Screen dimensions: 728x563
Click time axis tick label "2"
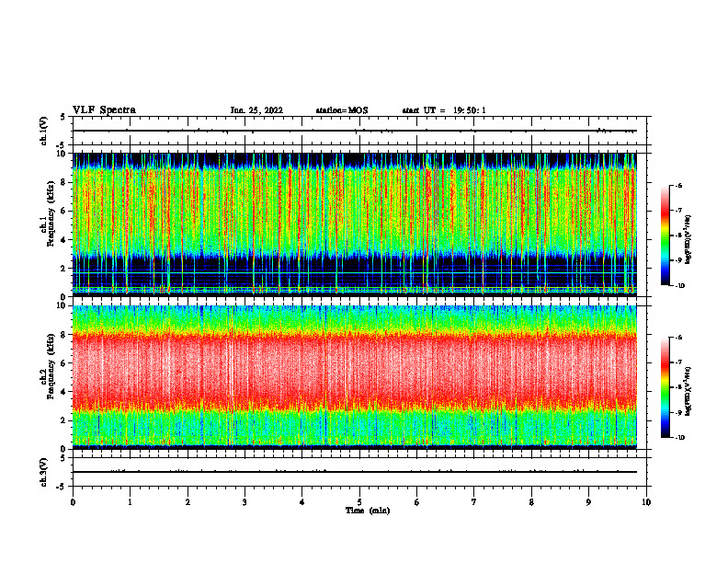188,502
